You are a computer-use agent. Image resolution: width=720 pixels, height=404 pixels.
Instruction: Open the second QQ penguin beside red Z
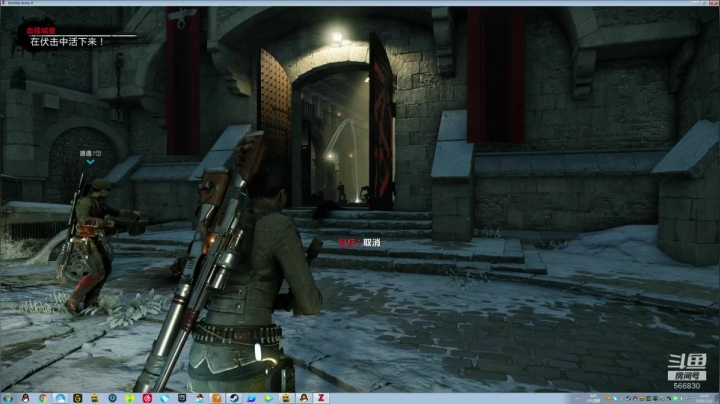304,398
